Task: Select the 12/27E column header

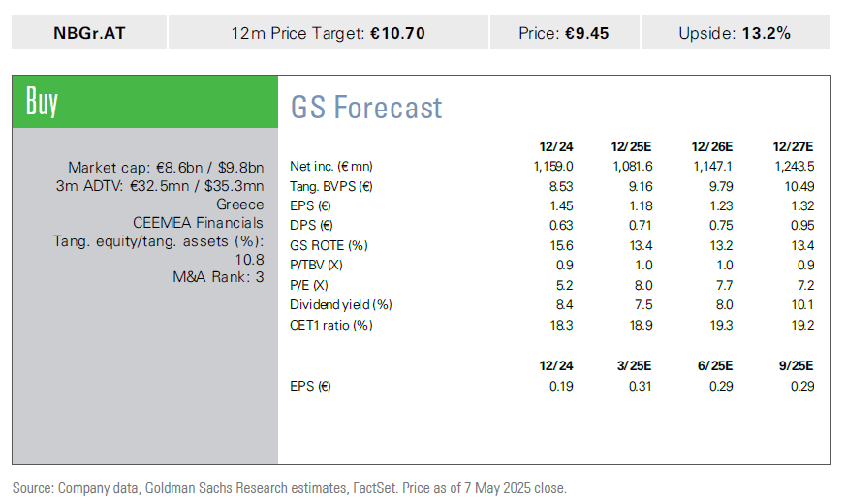Action: coord(793,146)
